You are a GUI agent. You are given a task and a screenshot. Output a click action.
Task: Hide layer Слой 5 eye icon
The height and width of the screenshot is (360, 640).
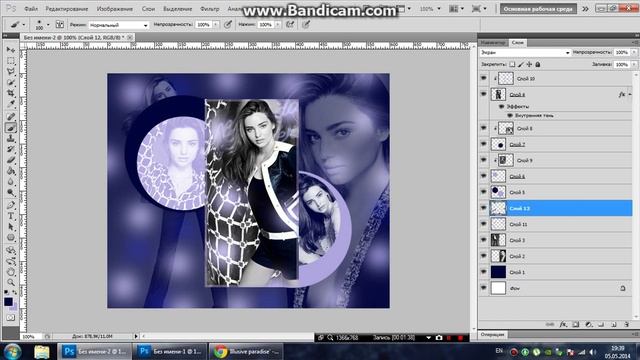click(484, 192)
